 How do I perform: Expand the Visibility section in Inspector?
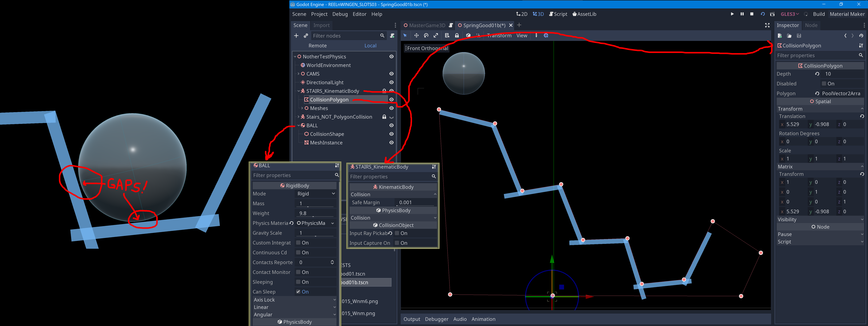click(820, 220)
